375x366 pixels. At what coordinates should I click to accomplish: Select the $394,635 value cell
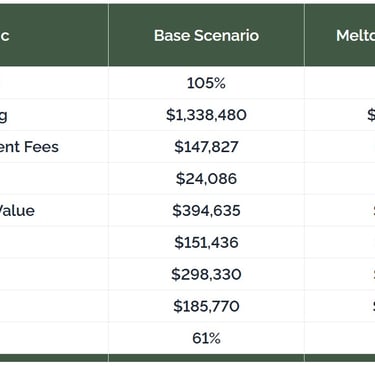pyautogui.click(x=206, y=210)
